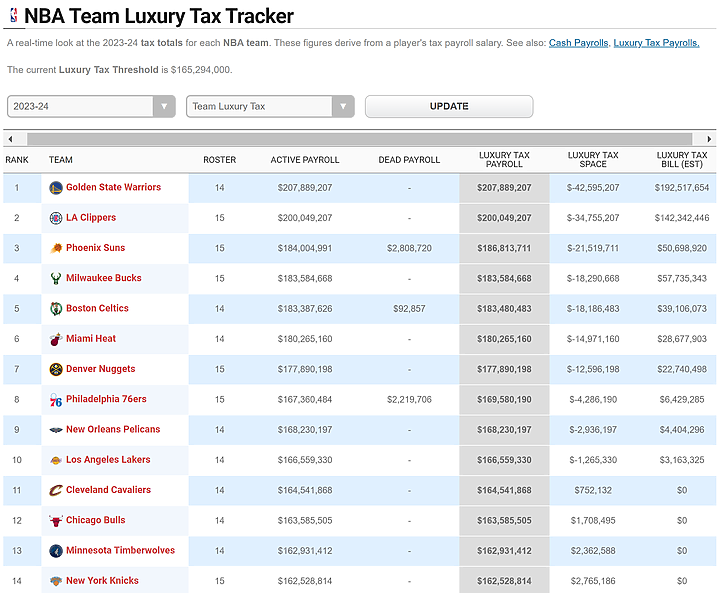Sort by the ACTIVE PAYROLL column header
This screenshot has width=720, height=593.
click(305, 160)
